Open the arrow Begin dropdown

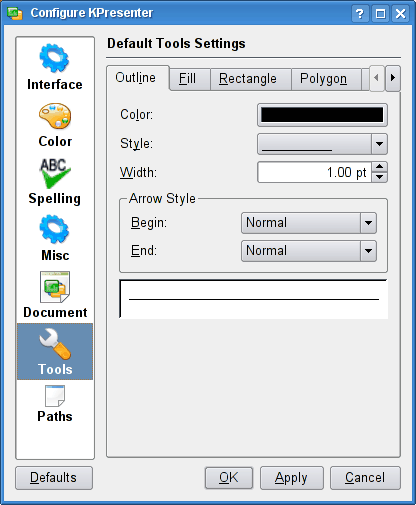(309, 223)
